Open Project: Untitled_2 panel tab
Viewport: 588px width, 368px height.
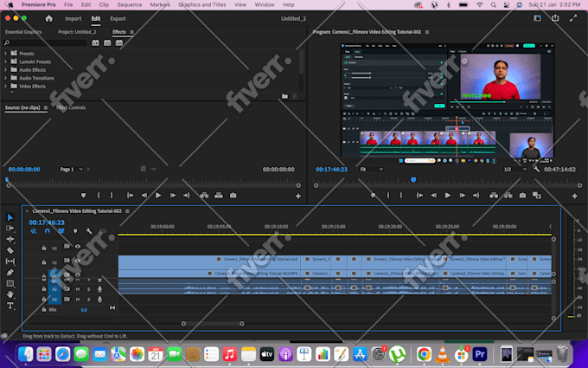tap(77, 32)
